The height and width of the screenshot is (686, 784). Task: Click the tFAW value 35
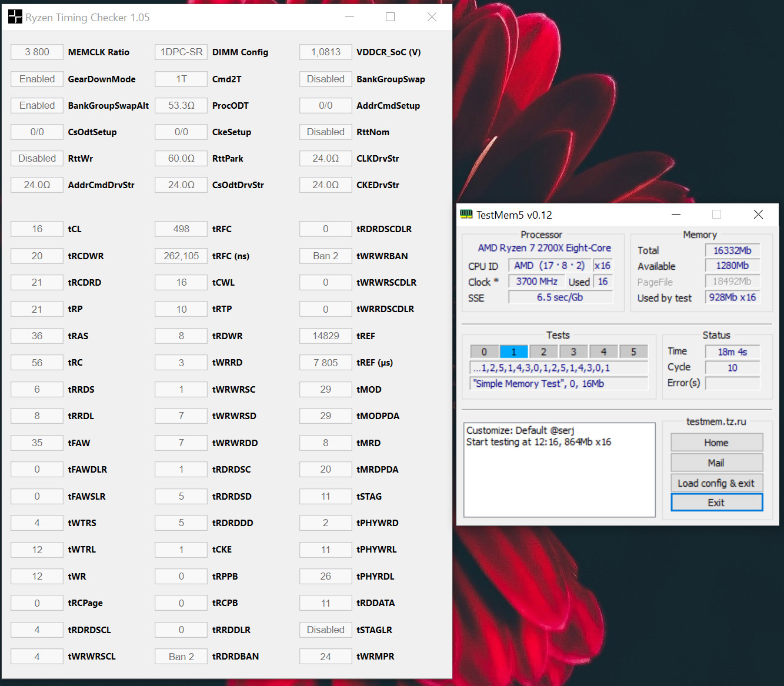37,443
